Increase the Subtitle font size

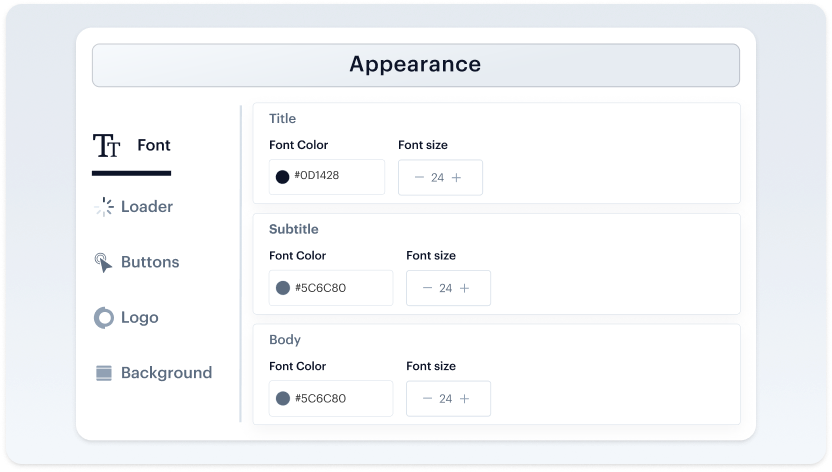464,288
